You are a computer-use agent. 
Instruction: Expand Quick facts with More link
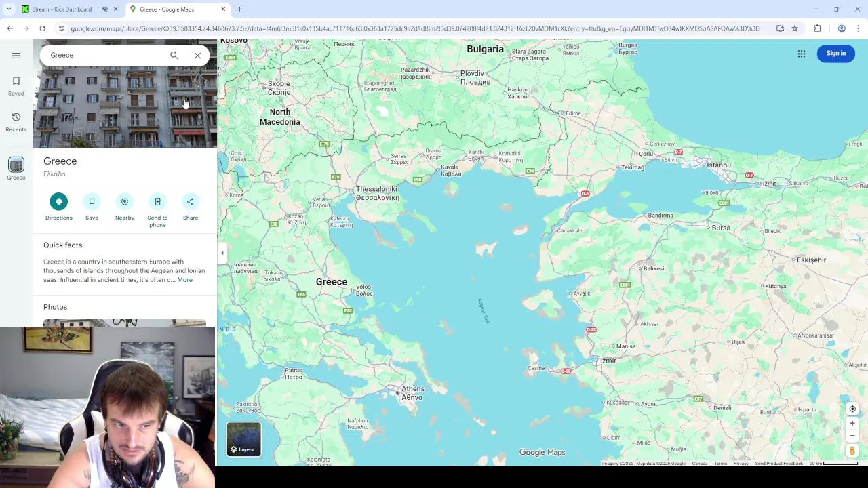[184, 280]
